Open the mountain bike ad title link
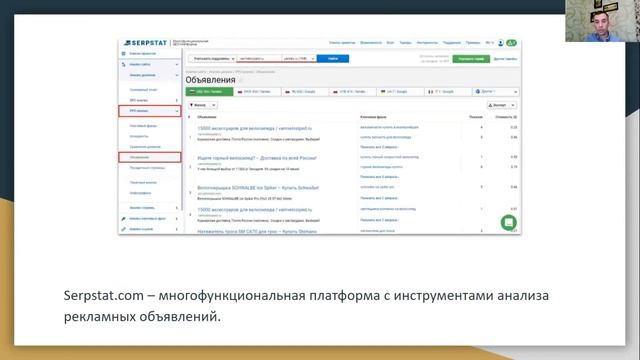 pyautogui.click(x=257, y=158)
